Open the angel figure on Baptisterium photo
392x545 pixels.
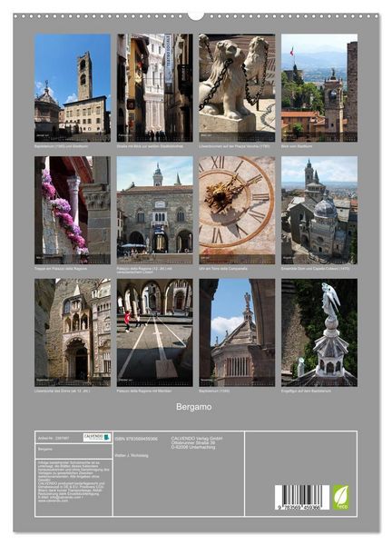click(319, 332)
